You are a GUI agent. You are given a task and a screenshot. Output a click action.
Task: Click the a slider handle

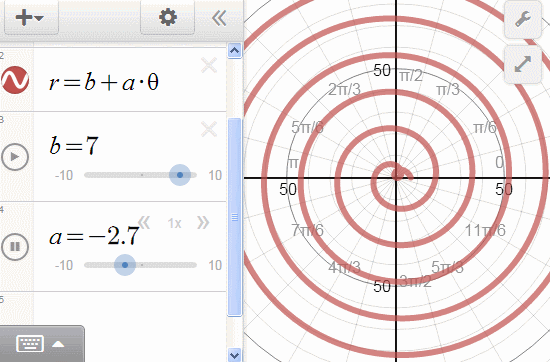[x=125, y=265]
